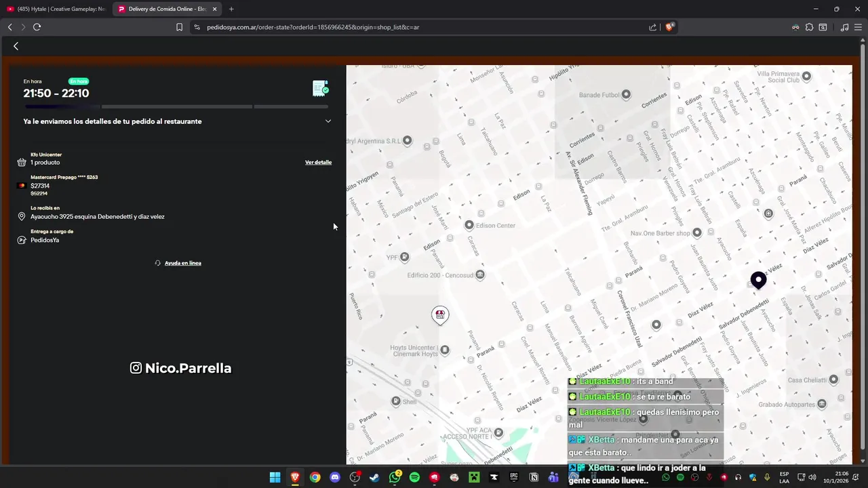Viewport: 868px width, 488px height.
Task: Open OBS Studio from the taskbar
Action: (355, 477)
